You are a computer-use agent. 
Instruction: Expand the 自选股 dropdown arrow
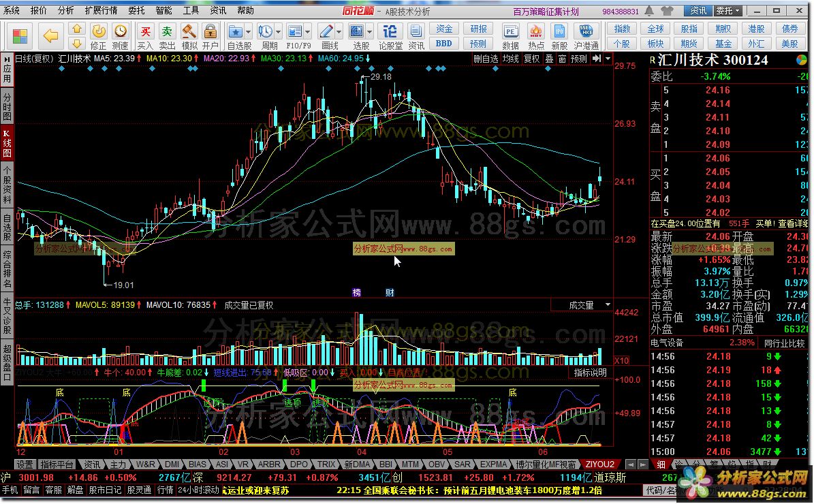(x=248, y=31)
